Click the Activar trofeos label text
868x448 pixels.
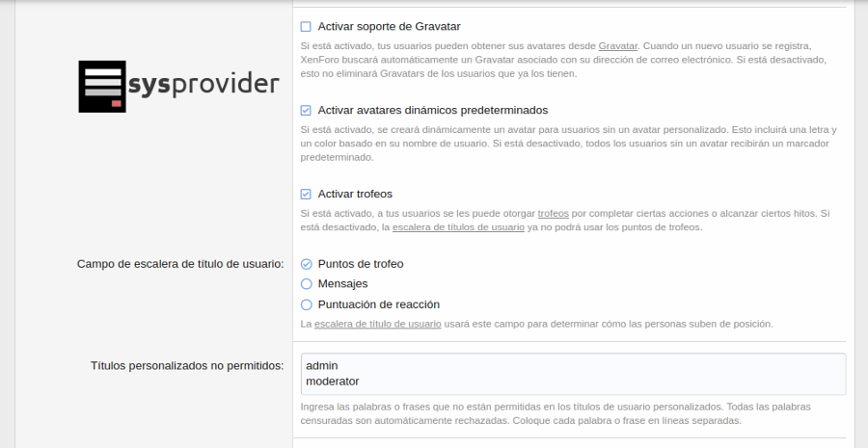355,194
